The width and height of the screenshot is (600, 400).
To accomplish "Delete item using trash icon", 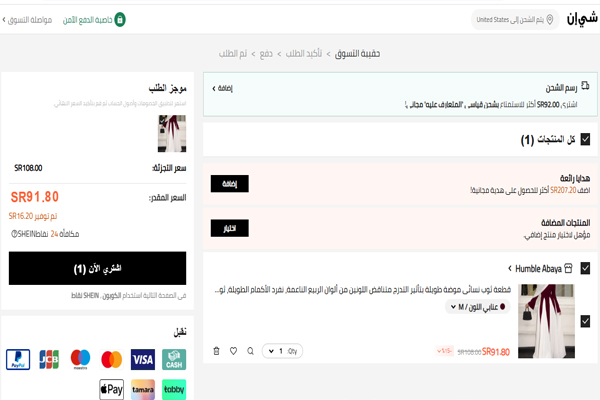I will pyautogui.click(x=216, y=351).
